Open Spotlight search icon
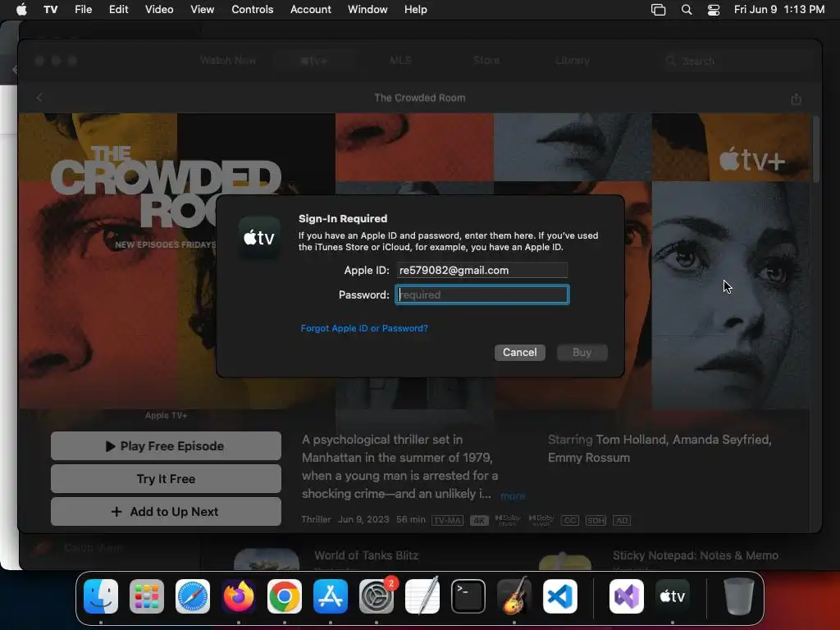 pos(687,10)
